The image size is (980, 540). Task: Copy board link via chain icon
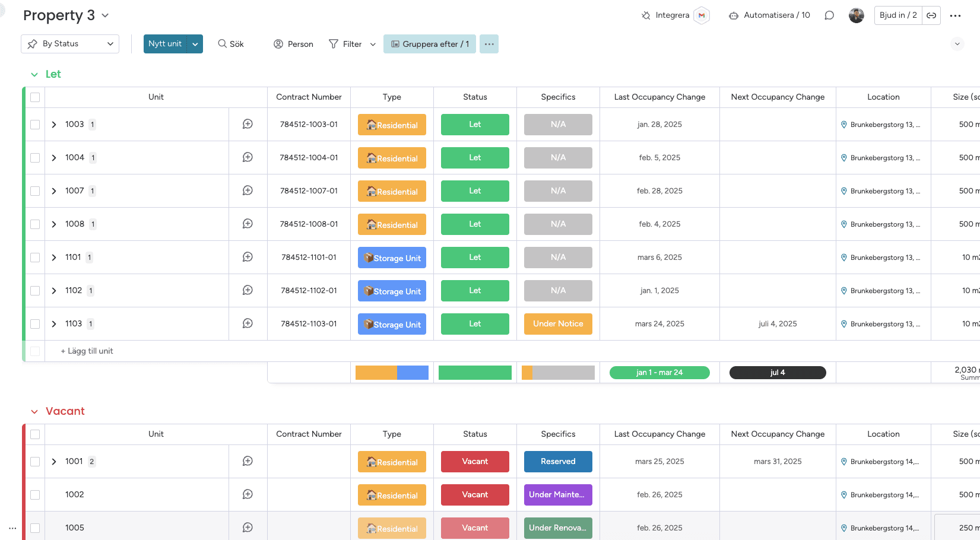(x=931, y=15)
